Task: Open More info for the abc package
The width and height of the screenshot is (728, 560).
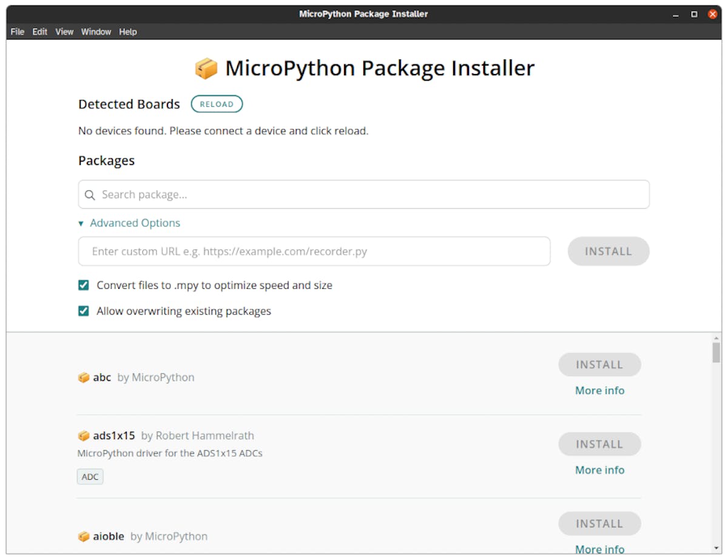Action: click(x=599, y=391)
